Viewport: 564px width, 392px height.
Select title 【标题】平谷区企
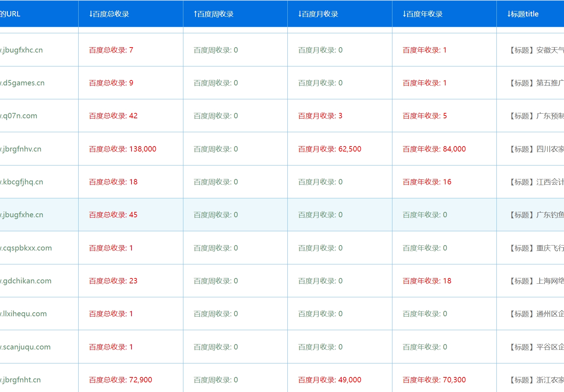point(535,347)
